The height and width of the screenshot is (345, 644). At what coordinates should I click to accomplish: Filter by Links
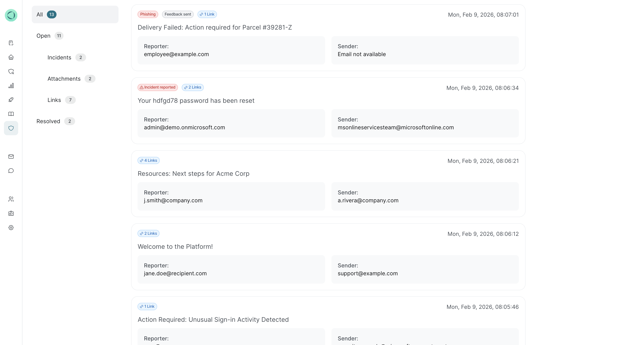61,100
